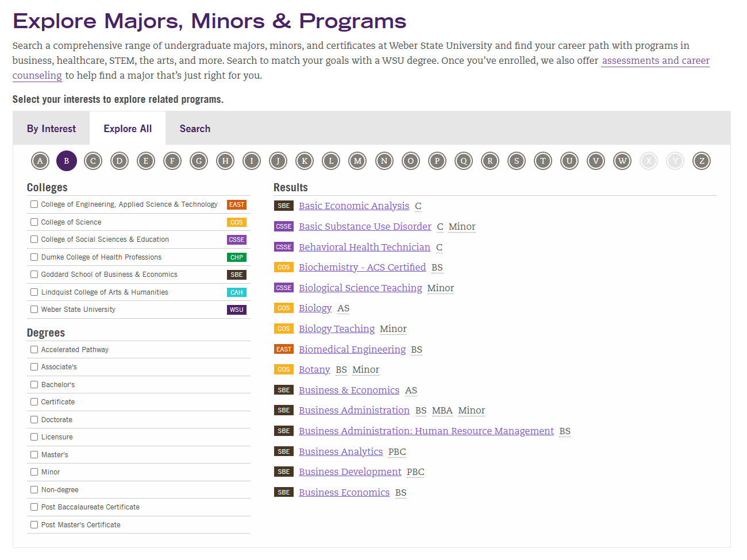The height and width of the screenshot is (560, 747).
Task: Enable College of Social Sciences & Education filter
Action: click(34, 240)
